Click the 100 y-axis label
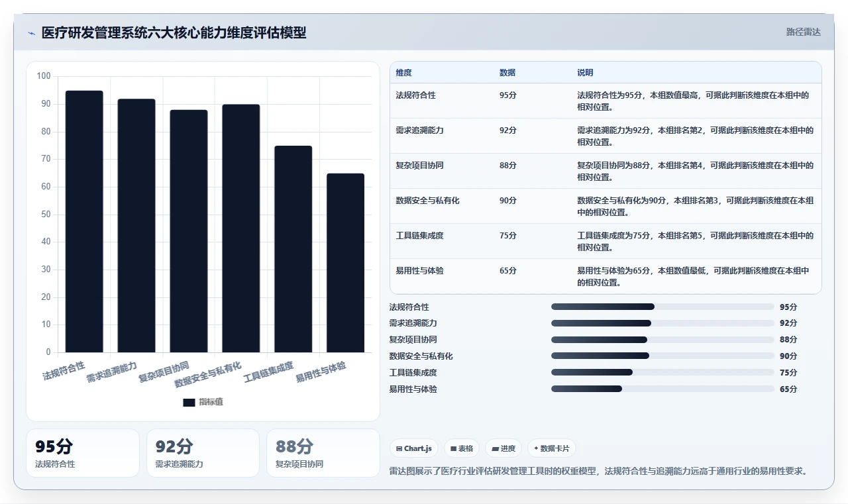The width and height of the screenshot is (848, 504). pyautogui.click(x=44, y=76)
